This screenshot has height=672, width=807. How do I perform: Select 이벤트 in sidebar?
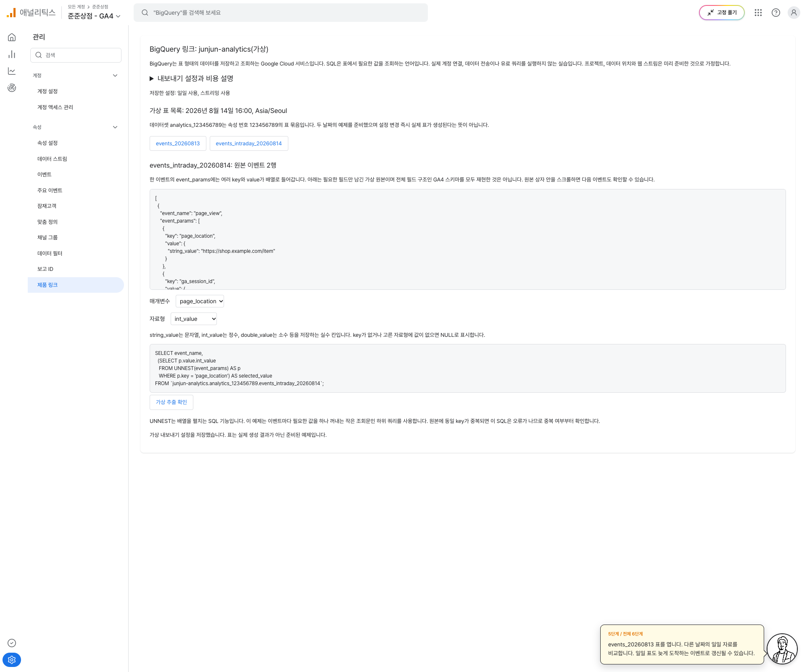(x=76, y=174)
